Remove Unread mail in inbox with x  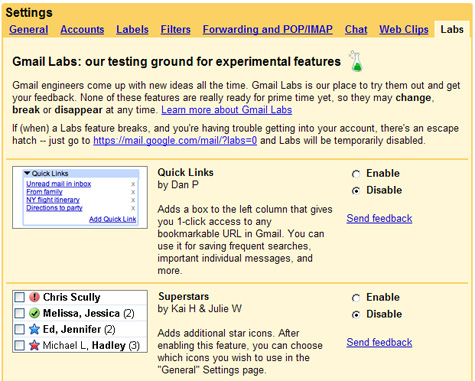click(x=133, y=184)
